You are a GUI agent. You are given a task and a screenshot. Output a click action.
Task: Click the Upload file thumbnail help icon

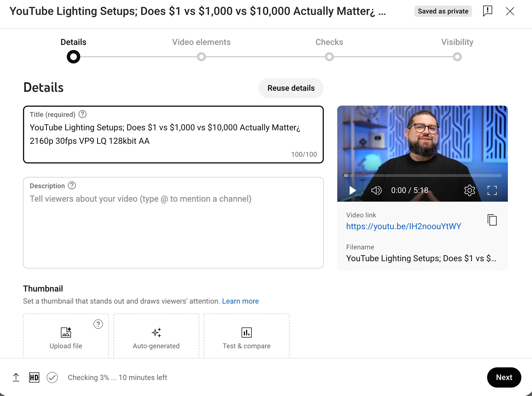[98, 324]
